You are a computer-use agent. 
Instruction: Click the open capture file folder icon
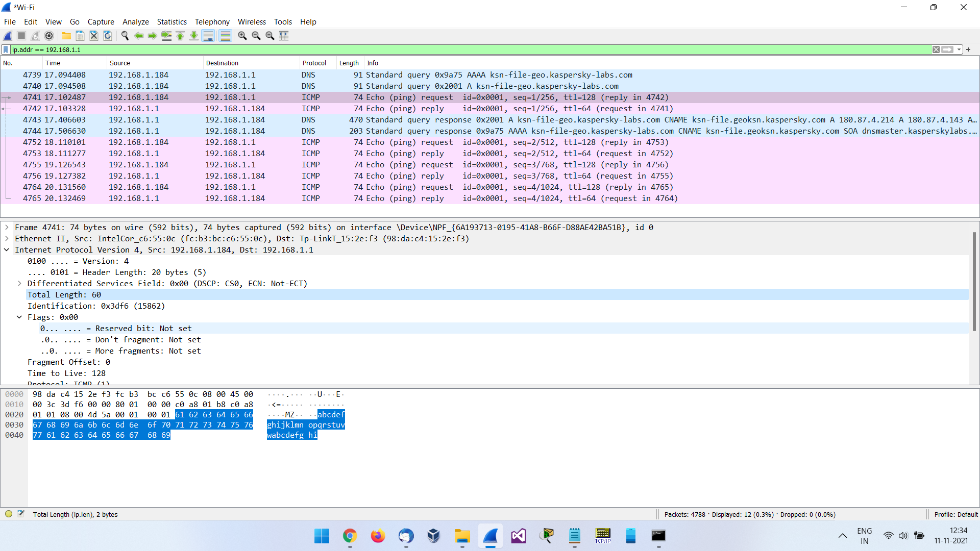[x=66, y=36]
